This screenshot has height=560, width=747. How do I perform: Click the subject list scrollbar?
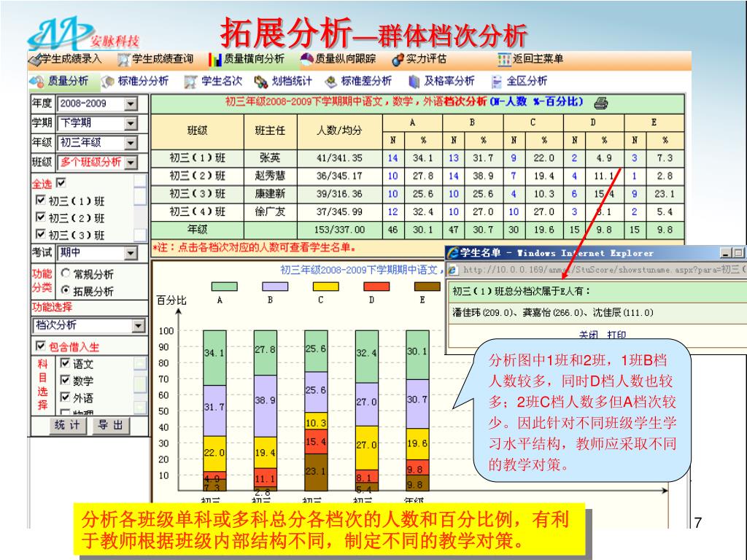[x=140, y=385]
